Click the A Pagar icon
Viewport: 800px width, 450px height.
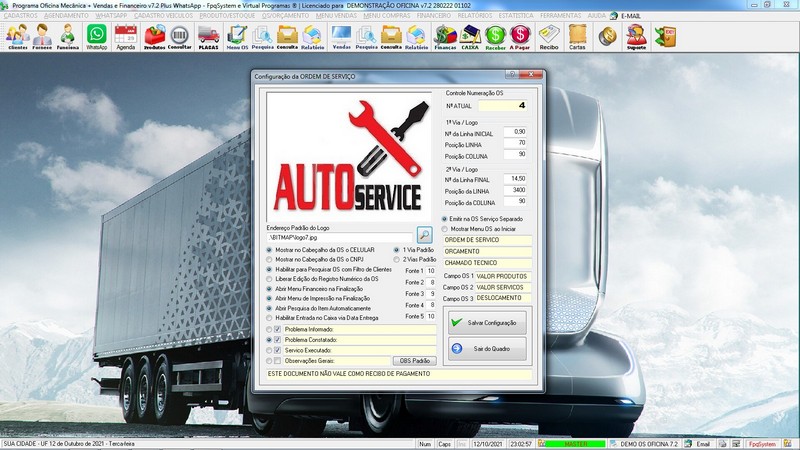[x=520, y=38]
